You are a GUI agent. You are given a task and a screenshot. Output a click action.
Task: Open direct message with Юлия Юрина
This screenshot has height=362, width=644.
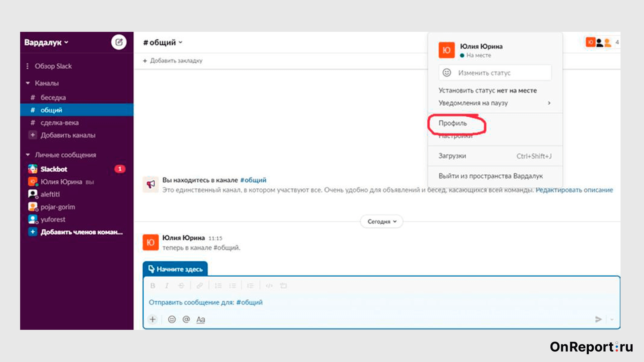[77, 182]
